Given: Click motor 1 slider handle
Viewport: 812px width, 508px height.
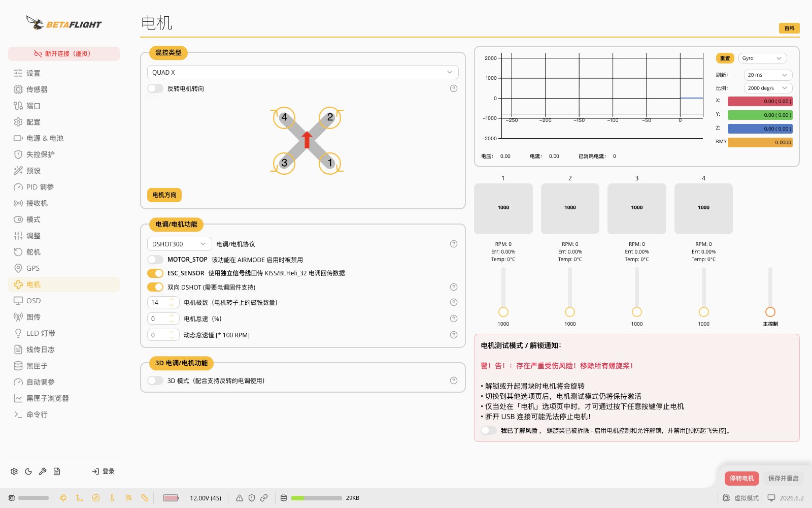Looking at the screenshot, I should pos(503,312).
